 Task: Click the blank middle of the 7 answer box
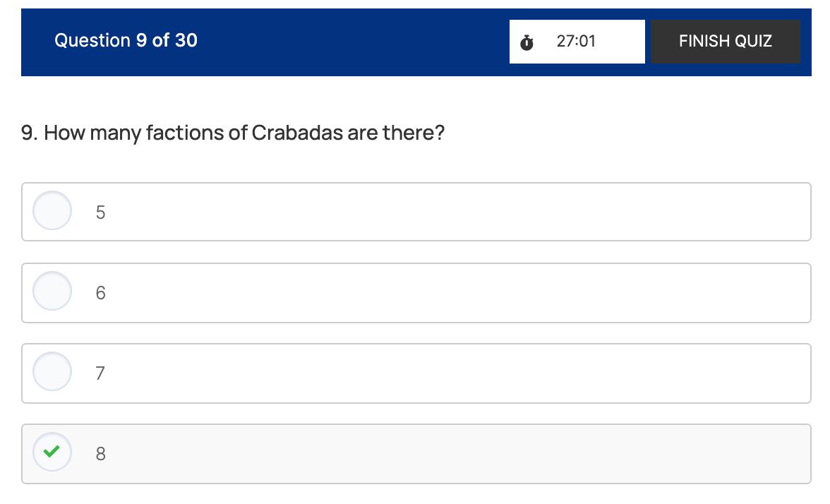point(452,373)
